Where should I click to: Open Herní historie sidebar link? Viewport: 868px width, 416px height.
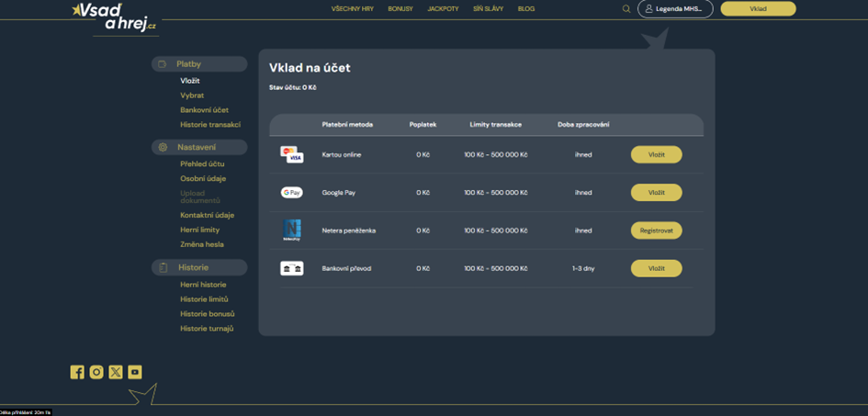tap(203, 285)
